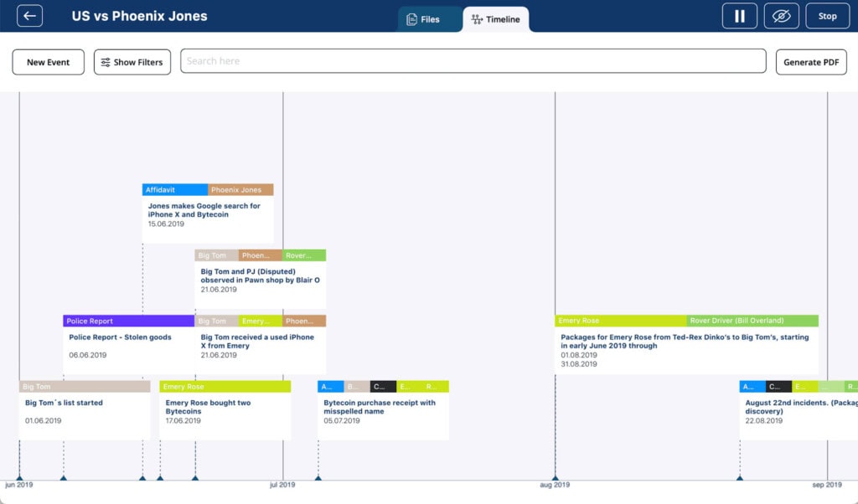Click Emery tag on the used iPhone event
The width and height of the screenshot is (858, 504).
tap(260, 321)
